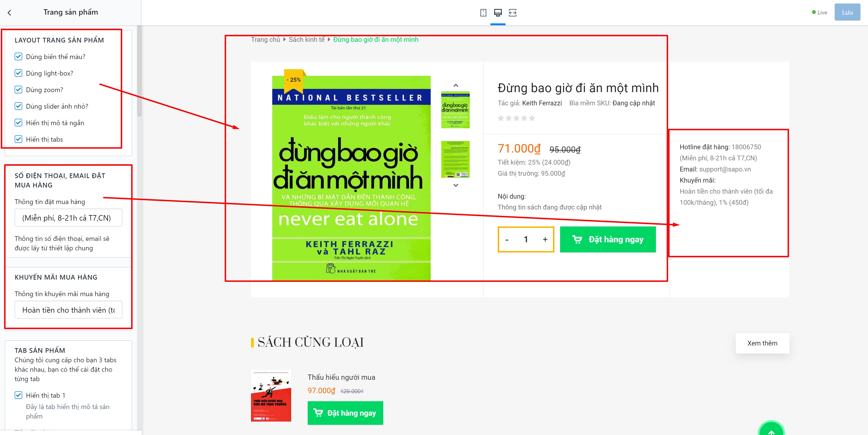
Task: Click the star rating icons
Action: [516, 118]
